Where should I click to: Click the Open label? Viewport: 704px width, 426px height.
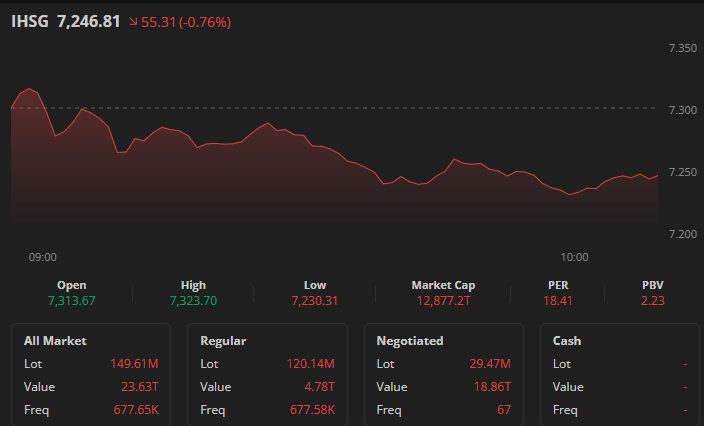tap(72, 285)
